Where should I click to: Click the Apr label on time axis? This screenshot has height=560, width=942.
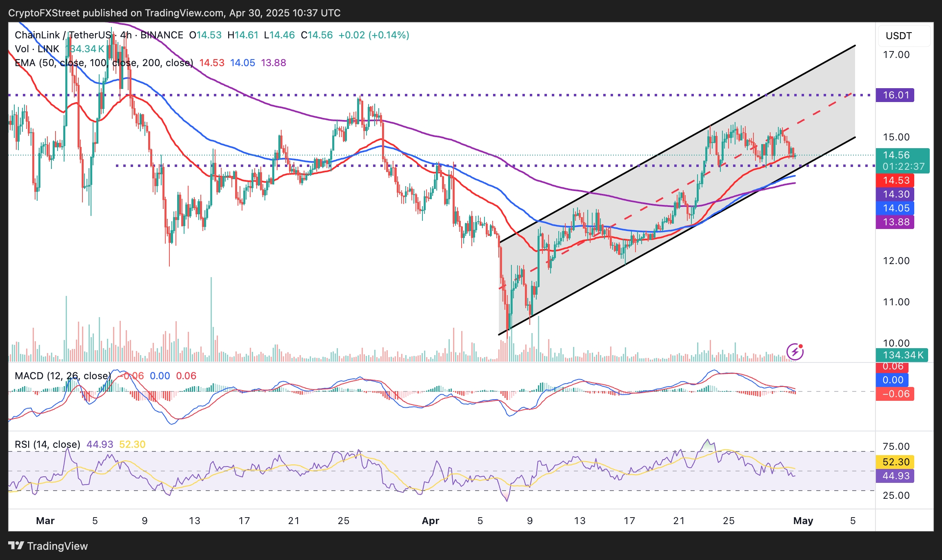(x=430, y=520)
